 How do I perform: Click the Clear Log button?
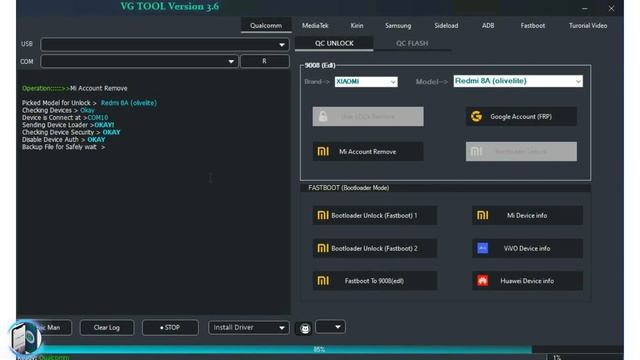point(107,327)
